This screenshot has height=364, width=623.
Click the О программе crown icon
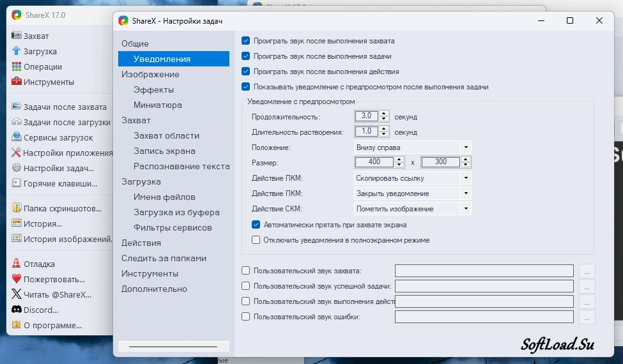[16, 324]
